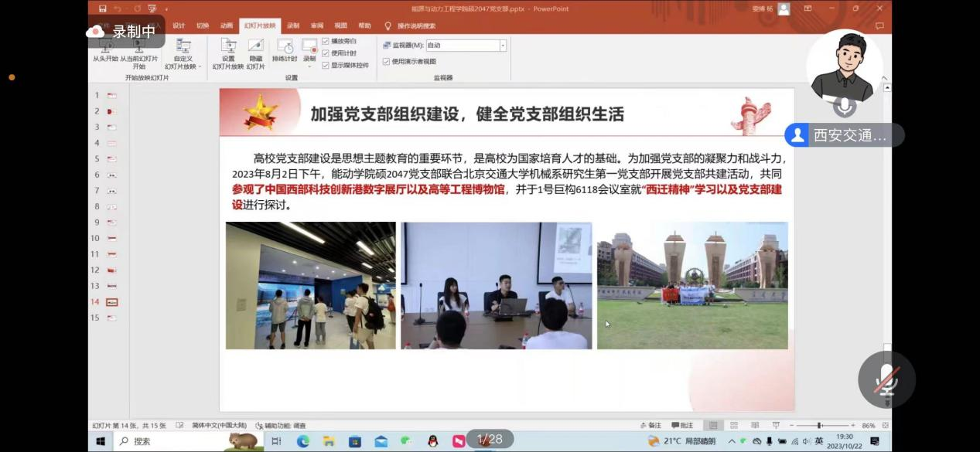
Task: Open the Monitor (监视器) dropdown
Action: coord(502,46)
